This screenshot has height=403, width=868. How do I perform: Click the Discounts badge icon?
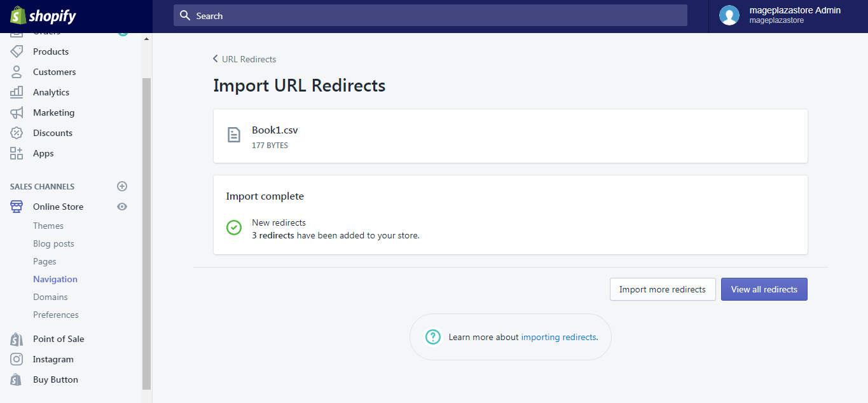(17, 133)
